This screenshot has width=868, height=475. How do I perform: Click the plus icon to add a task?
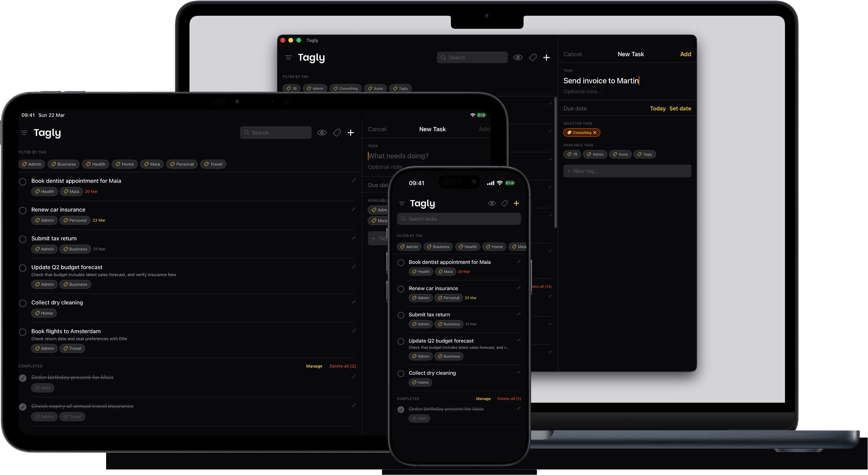coord(351,133)
